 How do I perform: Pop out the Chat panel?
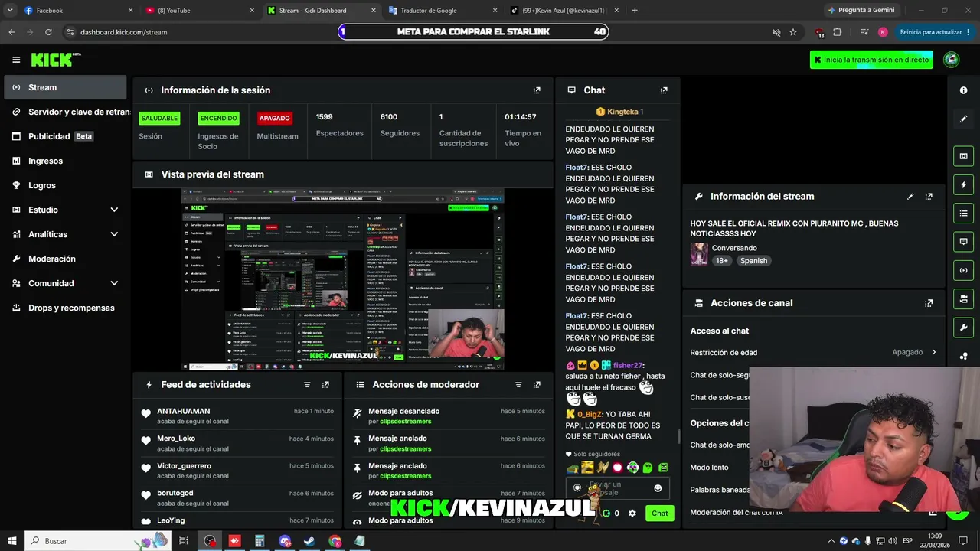(x=664, y=90)
